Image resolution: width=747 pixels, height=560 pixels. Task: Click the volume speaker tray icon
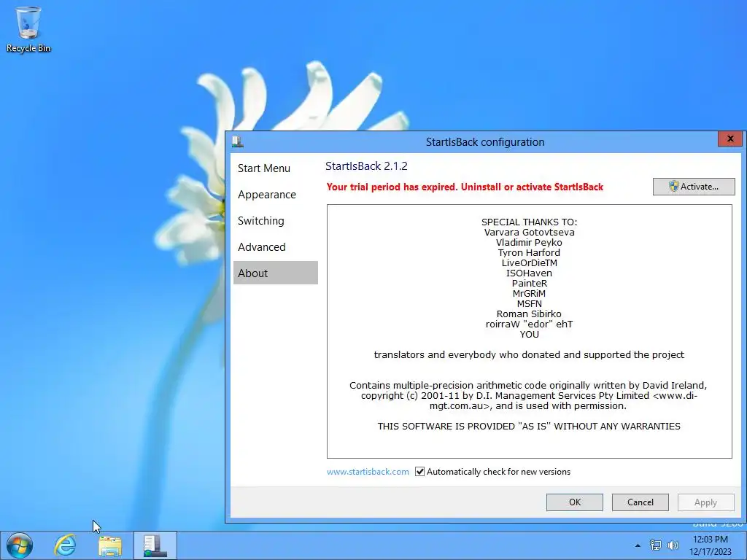673,545
